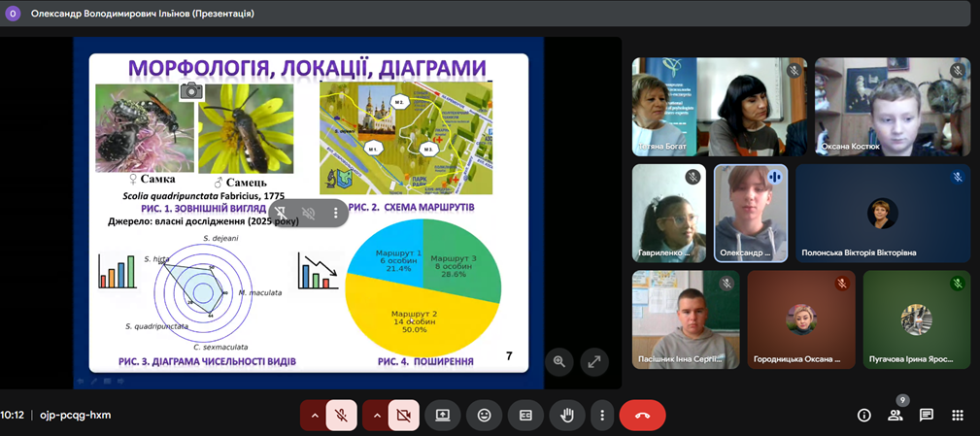Expand video settings arrow next to camera
Screen dimensions: 980x436
[x=375, y=415]
